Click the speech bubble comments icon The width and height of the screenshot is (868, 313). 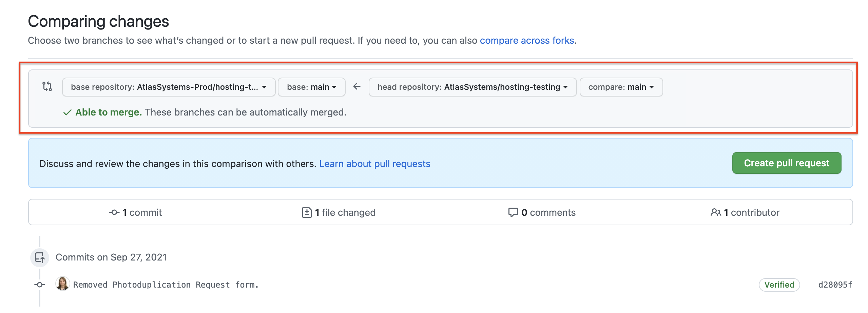tap(513, 212)
